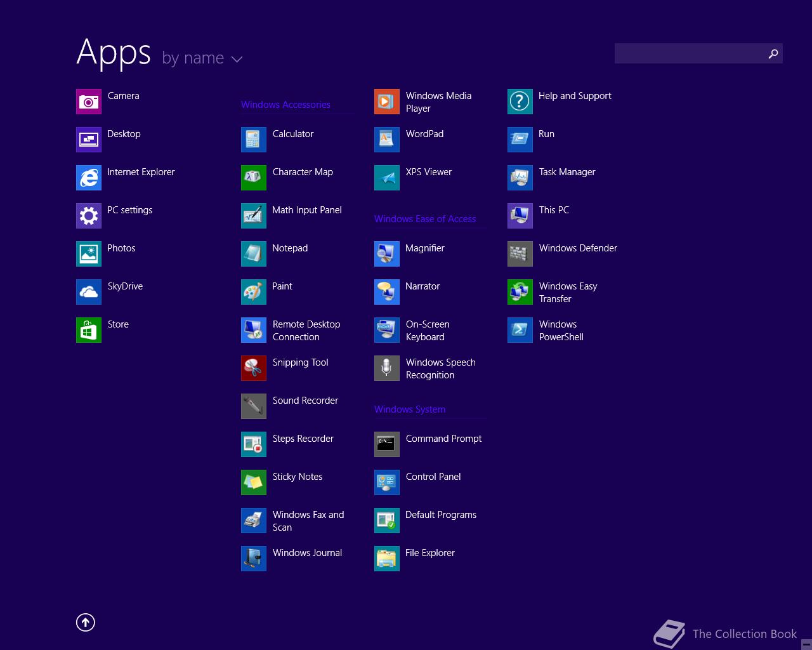Image resolution: width=812 pixels, height=650 pixels.
Task: Open Remote Desktop Connection icon
Action: tap(254, 330)
